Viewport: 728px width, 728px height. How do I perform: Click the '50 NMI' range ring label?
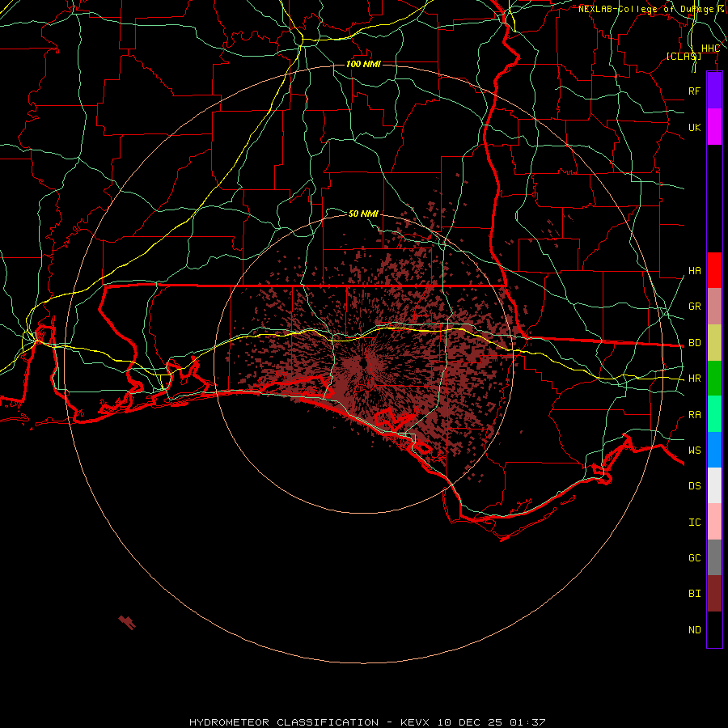pos(363,214)
